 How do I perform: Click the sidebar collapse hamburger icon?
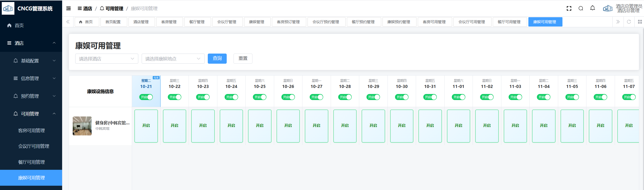click(x=68, y=9)
